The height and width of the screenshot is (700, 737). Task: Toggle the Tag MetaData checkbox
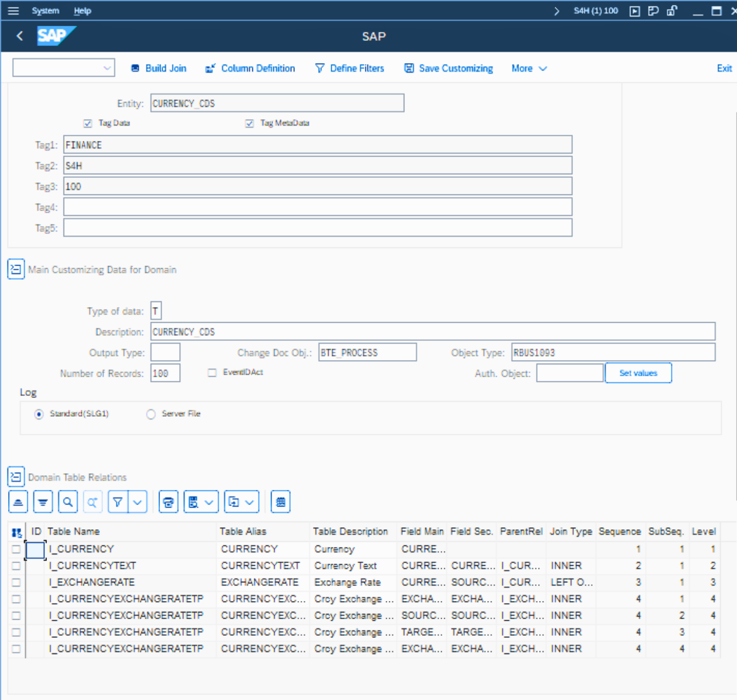click(x=249, y=123)
